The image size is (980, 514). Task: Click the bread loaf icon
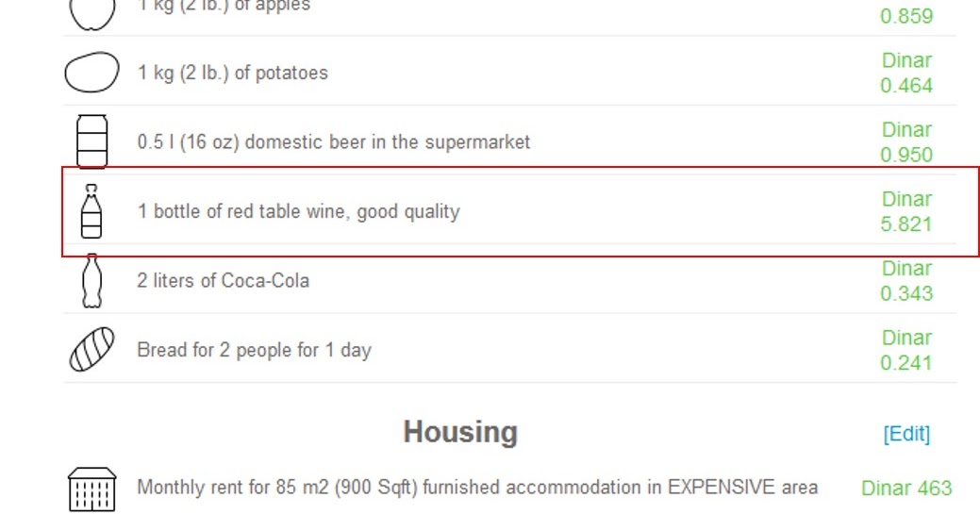point(91,350)
